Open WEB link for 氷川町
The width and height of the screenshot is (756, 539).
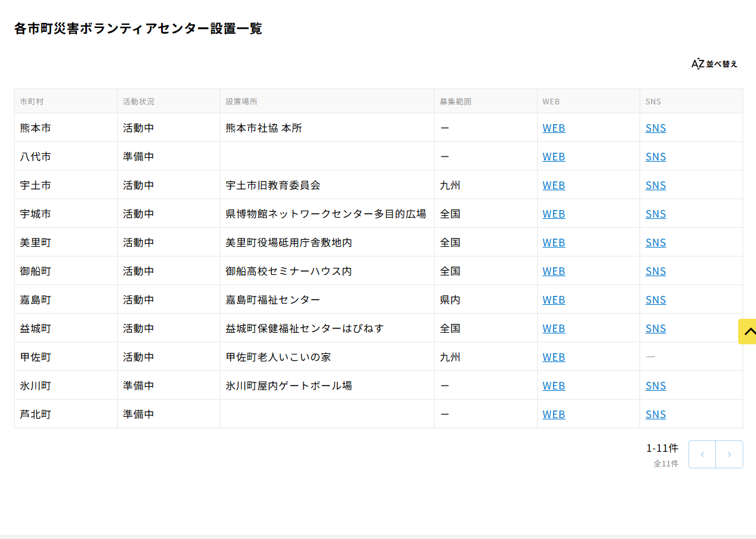pyautogui.click(x=554, y=386)
